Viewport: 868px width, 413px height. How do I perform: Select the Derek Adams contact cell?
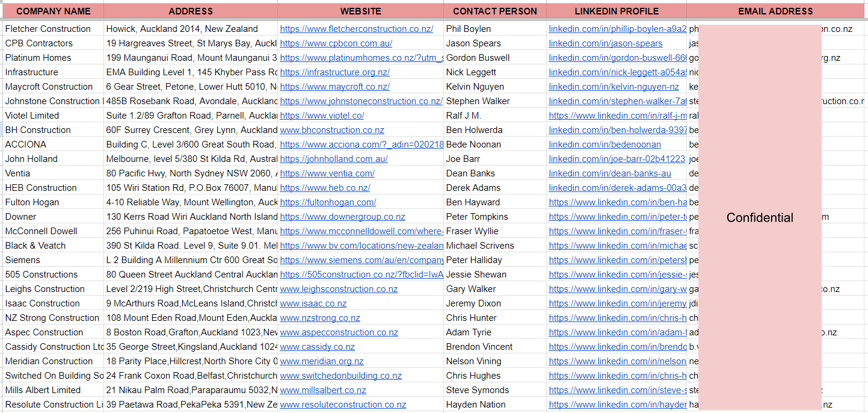click(495, 188)
